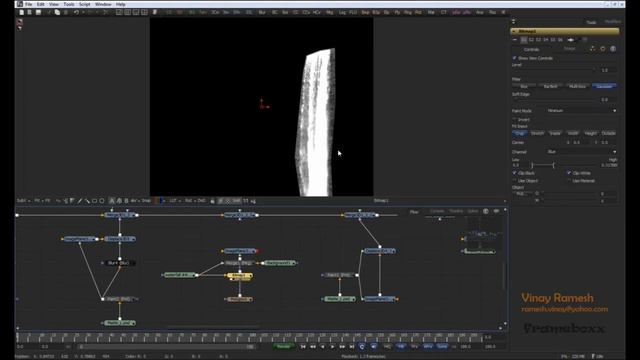
Task: Click the Save composition toolbar icon
Action: (38, 12)
